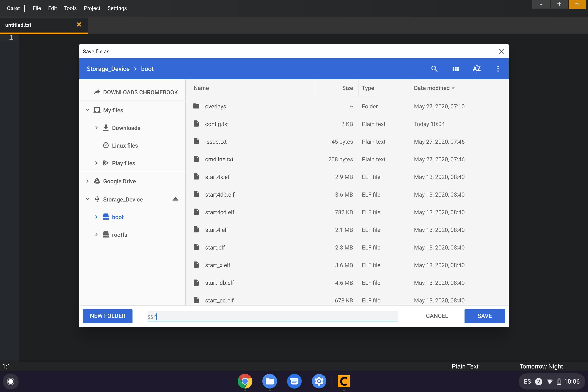Open the AZ sort options
Screen dimensions: 588x392
(476, 69)
